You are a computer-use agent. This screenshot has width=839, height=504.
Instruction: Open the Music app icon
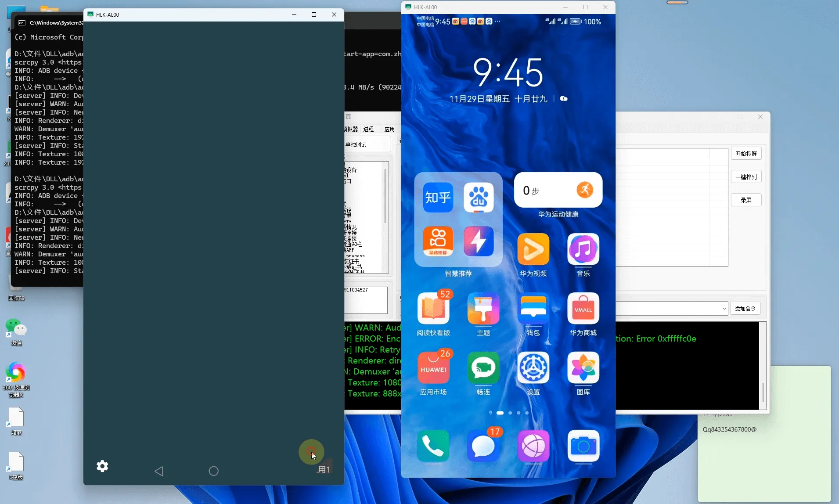click(583, 249)
